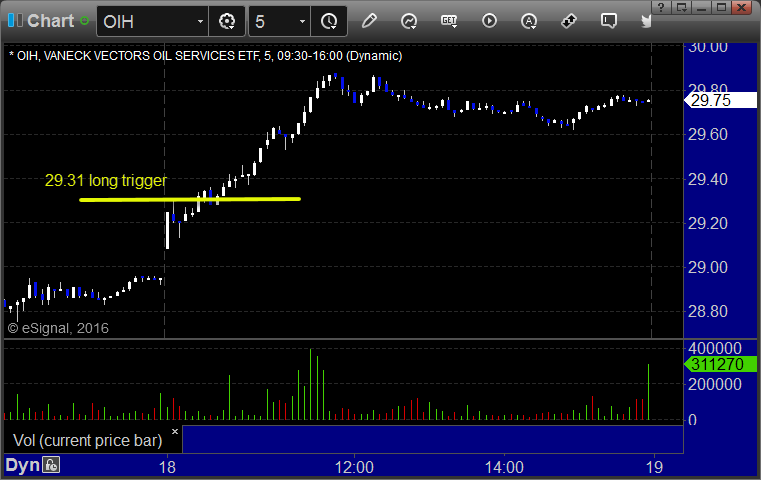This screenshot has height=480, width=761.
Task: Select the yellow long trigger line
Action: (190, 199)
